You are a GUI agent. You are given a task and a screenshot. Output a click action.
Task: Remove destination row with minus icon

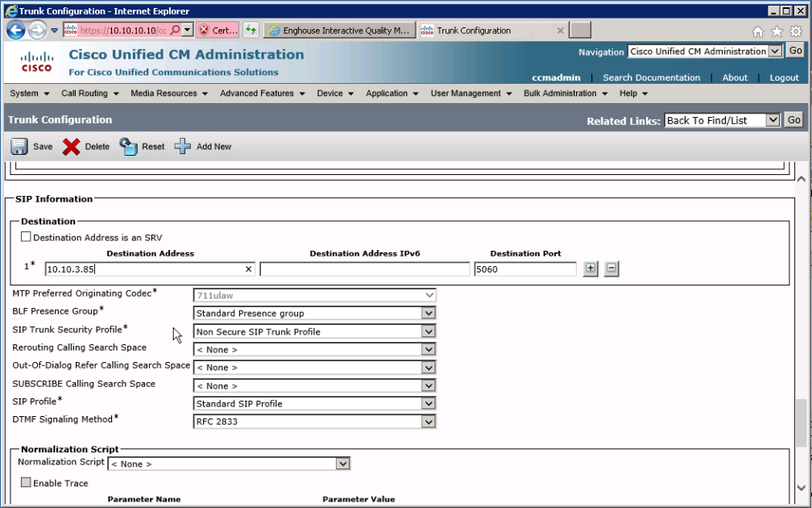[x=611, y=269]
